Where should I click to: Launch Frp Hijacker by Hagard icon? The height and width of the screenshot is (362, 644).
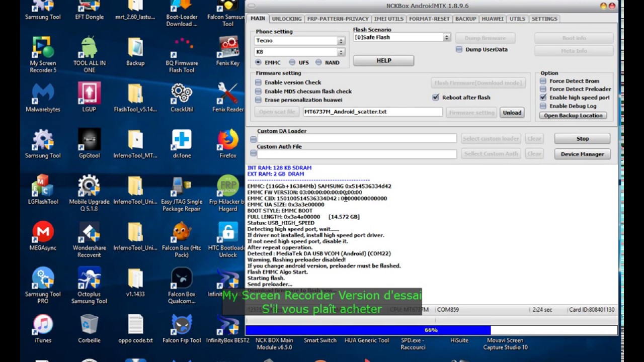tap(228, 193)
